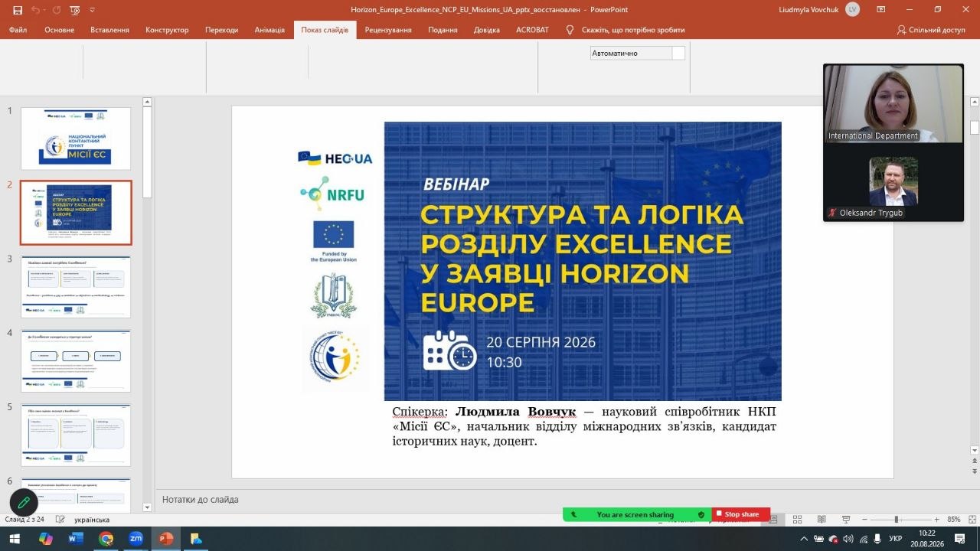
Task: Open the Довідка ribbon tab
Action: [x=487, y=30]
